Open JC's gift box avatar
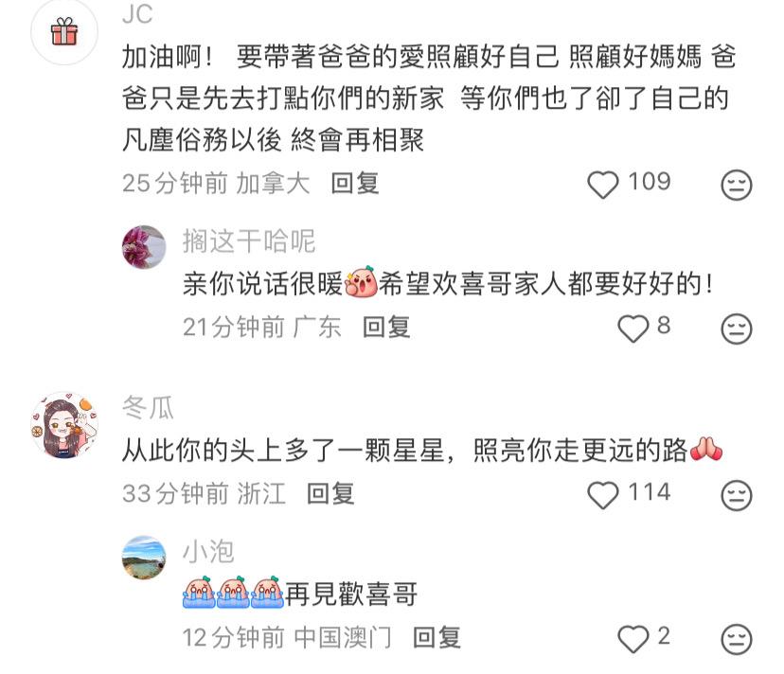 click(x=64, y=31)
